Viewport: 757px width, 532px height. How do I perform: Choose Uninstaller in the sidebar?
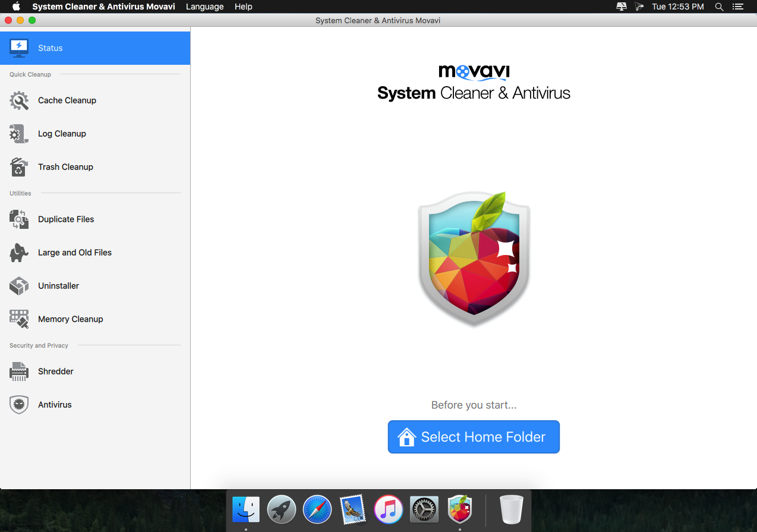(95, 286)
